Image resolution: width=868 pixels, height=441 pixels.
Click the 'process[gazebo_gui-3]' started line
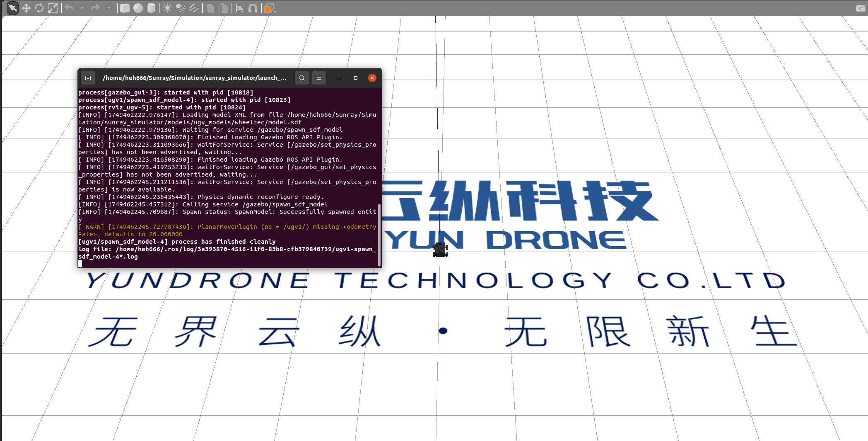pos(166,92)
